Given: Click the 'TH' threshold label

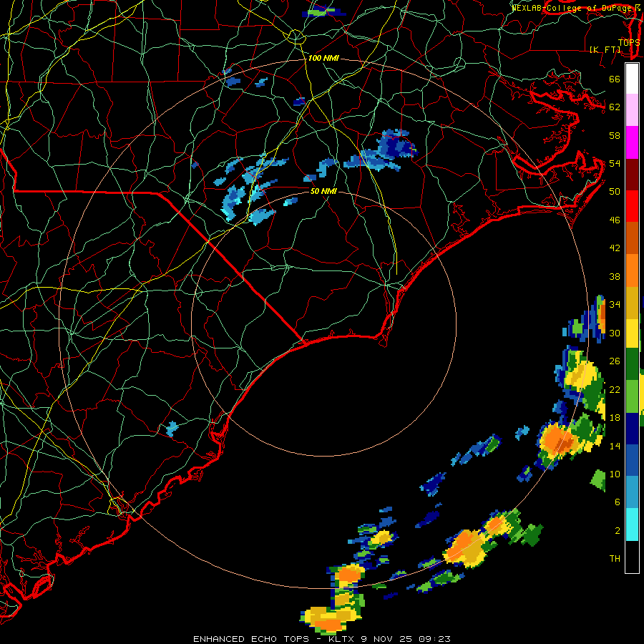Looking at the screenshot, I should (x=615, y=559).
